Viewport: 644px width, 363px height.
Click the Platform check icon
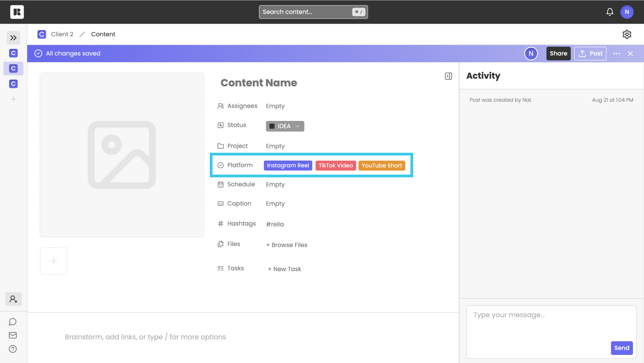click(x=220, y=165)
